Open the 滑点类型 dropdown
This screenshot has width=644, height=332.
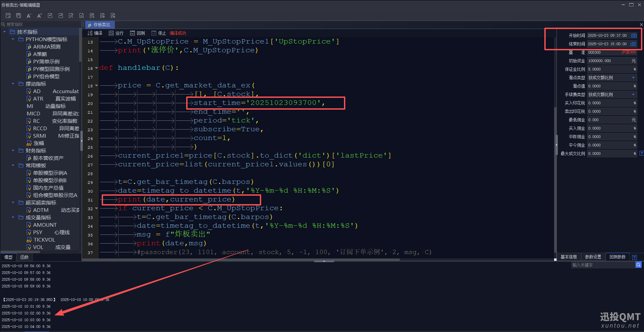coord(633,78)
